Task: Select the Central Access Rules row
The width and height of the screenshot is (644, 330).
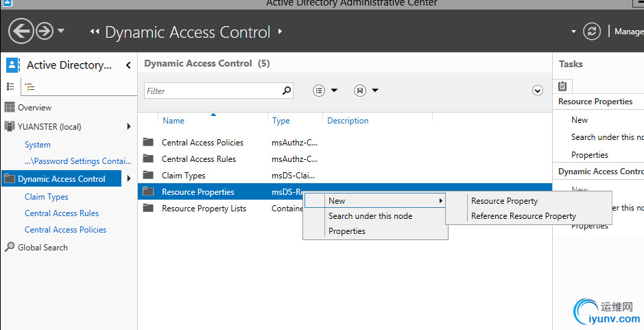Action: [344, 159]
